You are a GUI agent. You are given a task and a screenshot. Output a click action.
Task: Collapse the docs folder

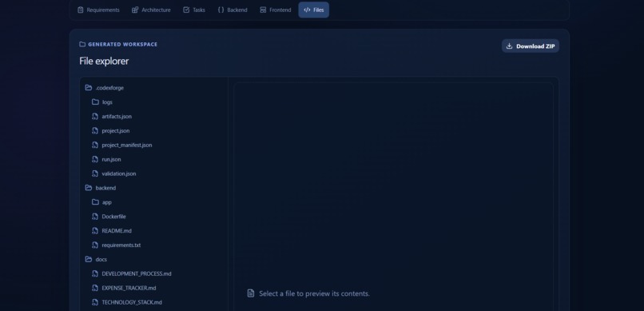(96, 259)
